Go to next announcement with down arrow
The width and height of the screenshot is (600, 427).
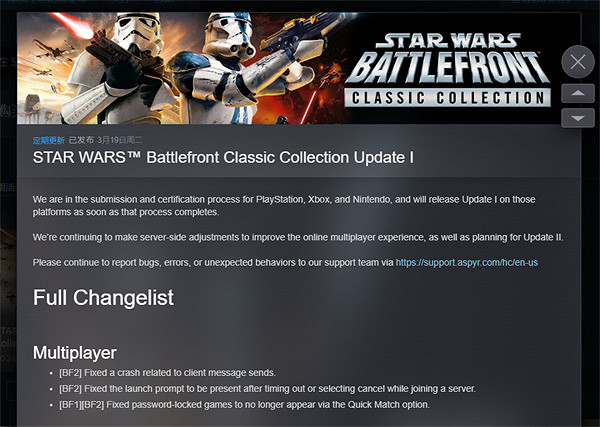(578, 118)
